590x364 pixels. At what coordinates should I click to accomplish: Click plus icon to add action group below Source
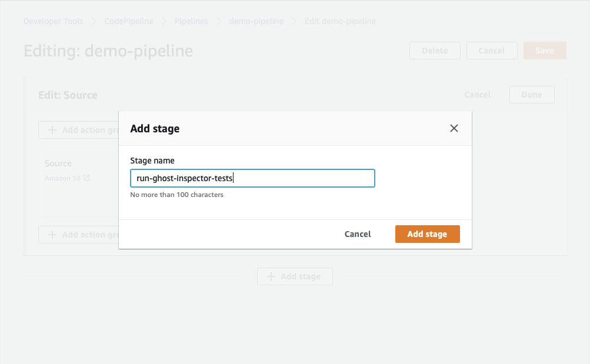point(54,234)
